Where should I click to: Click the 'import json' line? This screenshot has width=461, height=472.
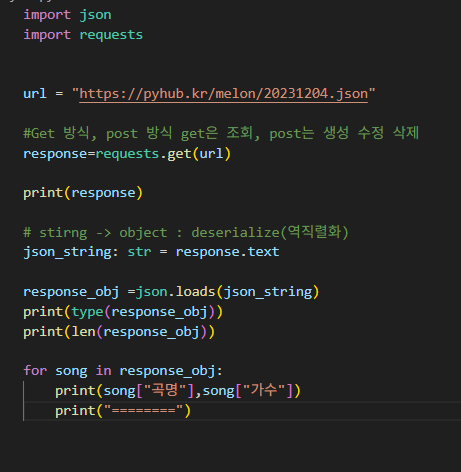(67, 15)
